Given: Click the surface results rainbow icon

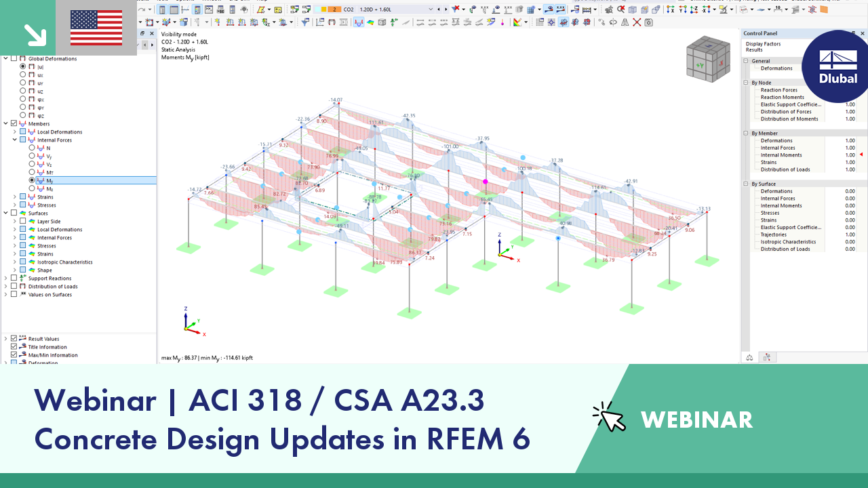Looking at the screenshot, I should (370, 22).
